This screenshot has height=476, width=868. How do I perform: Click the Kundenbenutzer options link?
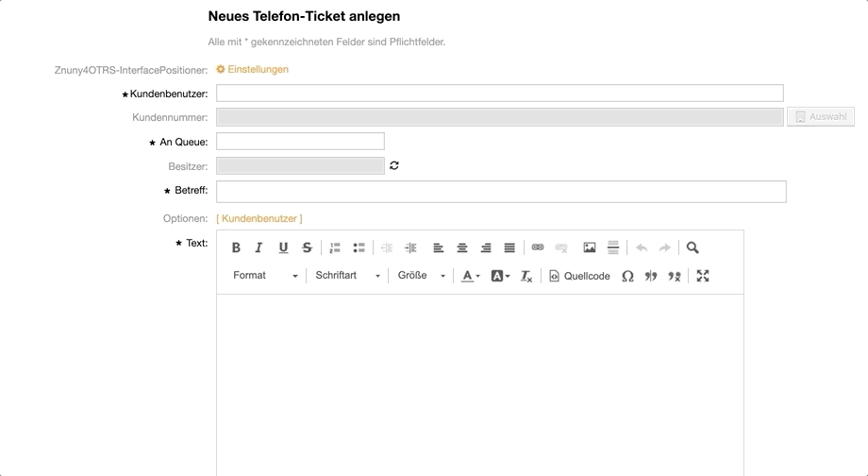pyautogui.click(x=259, y=218)
